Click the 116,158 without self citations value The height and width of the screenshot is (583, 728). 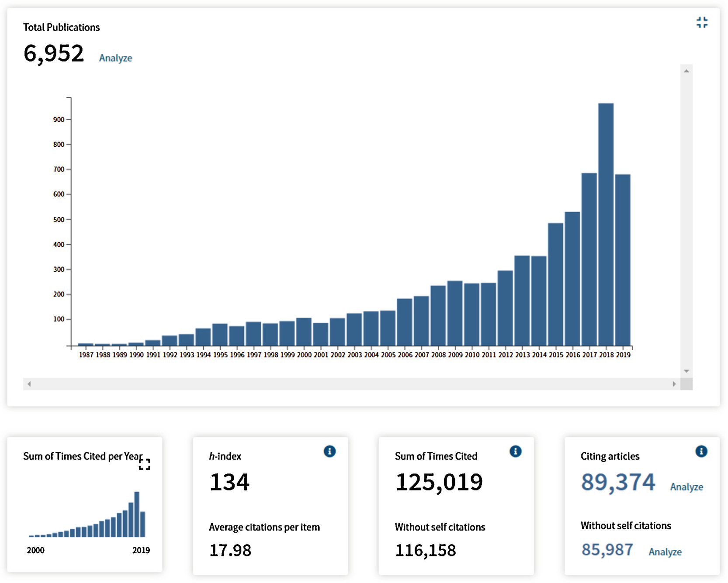coord(426,551)
